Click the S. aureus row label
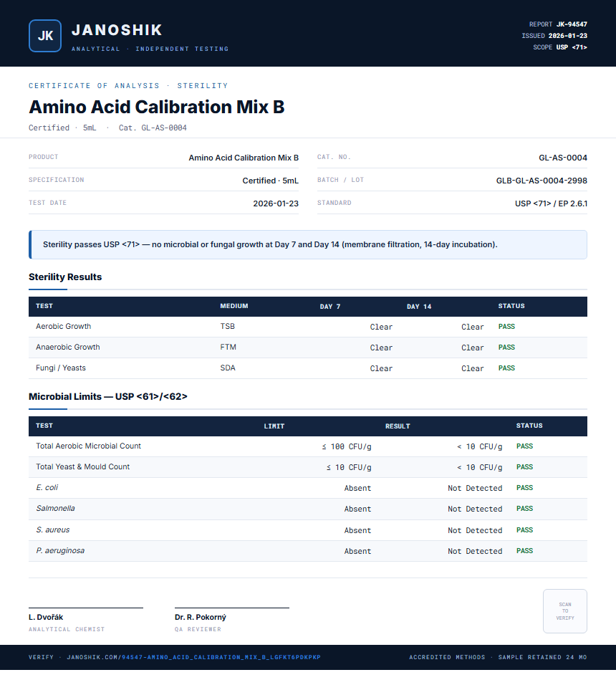This screenshot has width=616, height=690. 52,530
